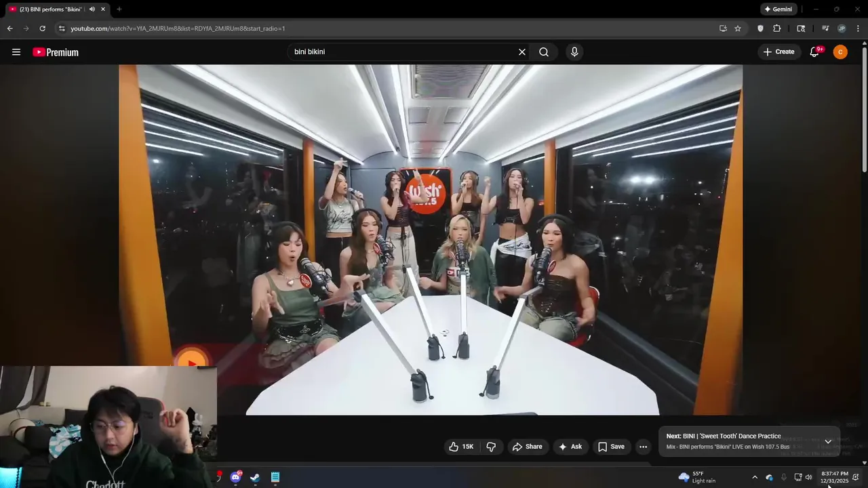The height and width of the screenshot is (488, 868).
Task: Click the page scroll-down arrow
Action: pyautogui.click(x=865, y=462)
